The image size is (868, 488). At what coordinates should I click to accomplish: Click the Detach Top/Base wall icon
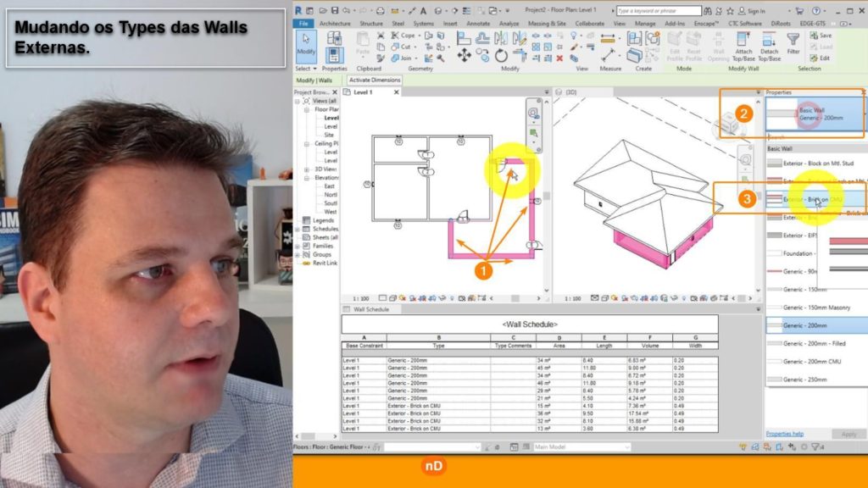point(769,44)
